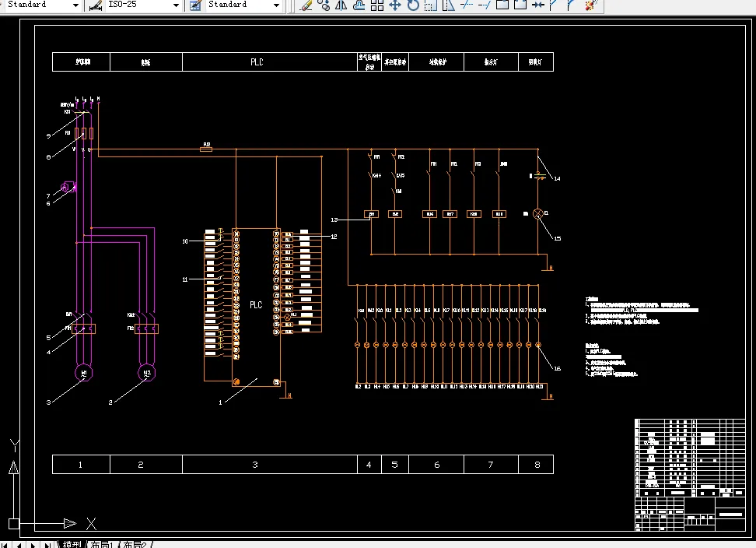756x548 pixels.
Task: Open the ISO-25 dimension style dropdown
Action: point(176,5)
